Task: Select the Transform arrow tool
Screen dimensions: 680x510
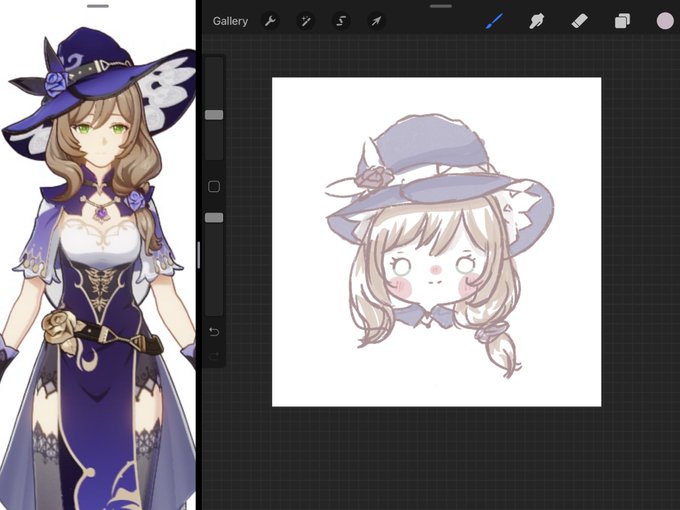Action: pyautogui.click(x=376, y=21)
